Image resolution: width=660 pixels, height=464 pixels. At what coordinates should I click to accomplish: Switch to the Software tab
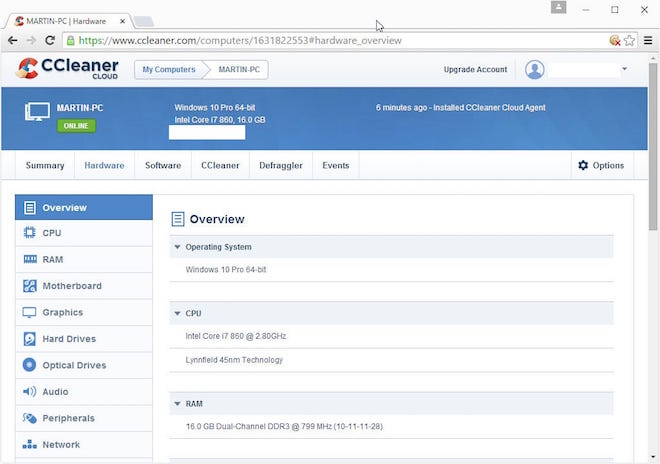click(163, 165)
